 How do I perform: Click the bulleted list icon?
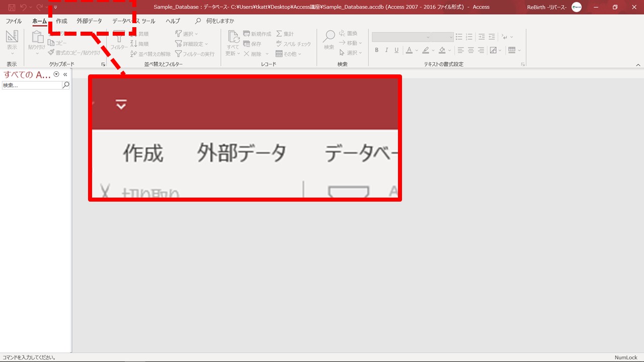click(458, 37)
